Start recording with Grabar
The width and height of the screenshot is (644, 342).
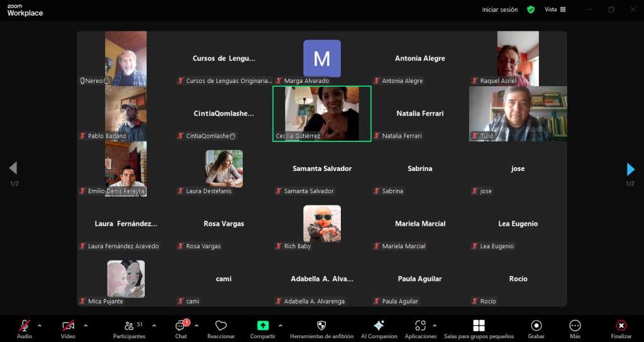pos(536,326)
